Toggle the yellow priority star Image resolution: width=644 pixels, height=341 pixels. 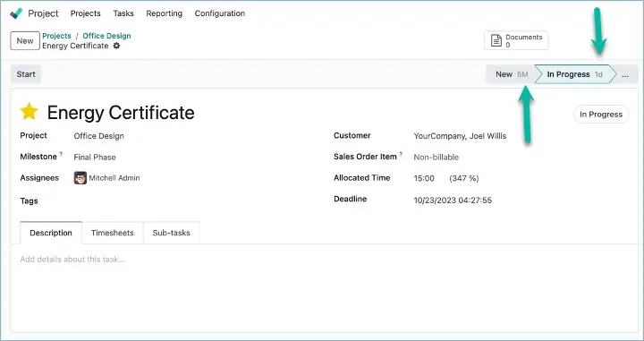pyautogui.click(x=30, y=111)
